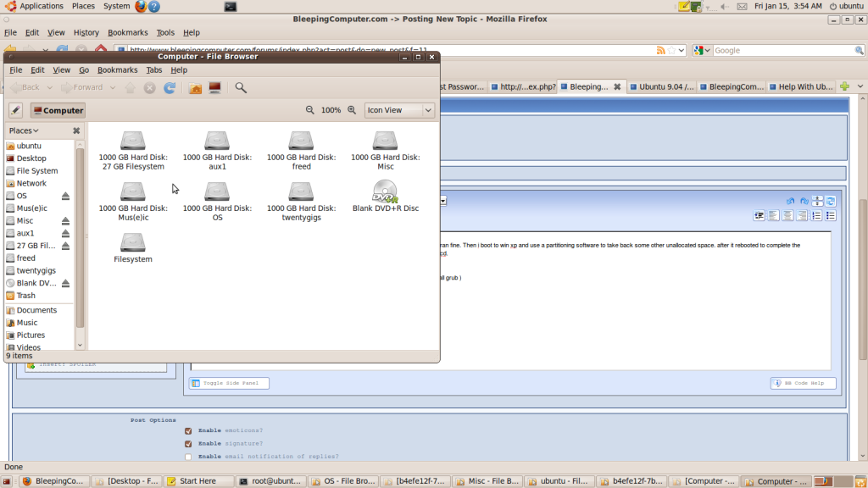Expand the Places side pane selector
The image size is (868, 488).
[x=24, y=130]
